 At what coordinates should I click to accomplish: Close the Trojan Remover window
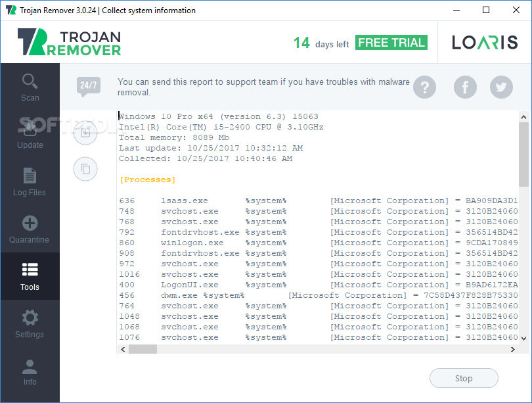(x=516, y=10)
